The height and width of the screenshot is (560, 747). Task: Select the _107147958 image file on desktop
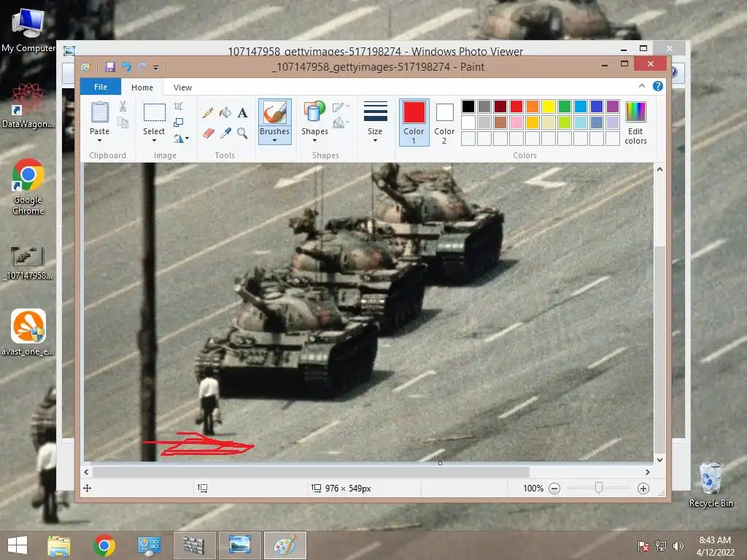(x=28, y=262)
